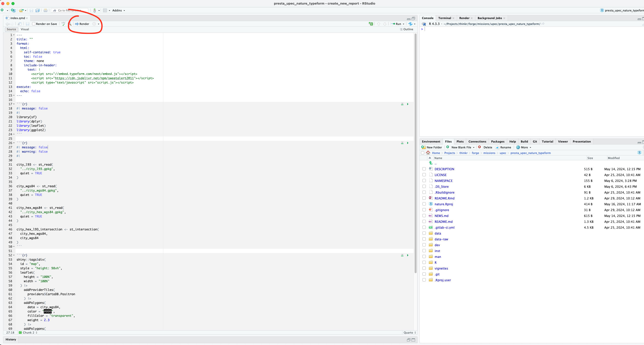Go to the previous chunk with up arrow
Screen dimensions: 644x345
click(379, 24)
